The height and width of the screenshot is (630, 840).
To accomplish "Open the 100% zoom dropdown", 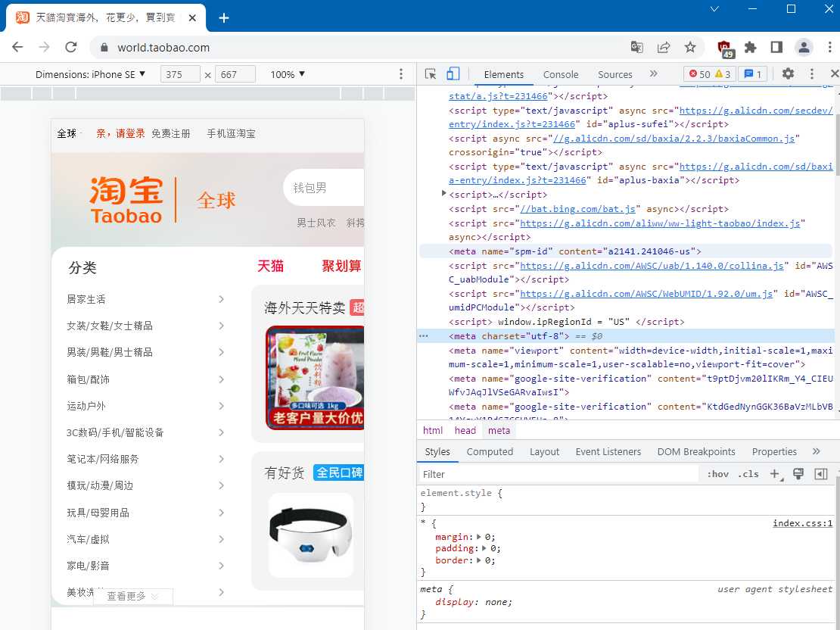I will [287, 74].
